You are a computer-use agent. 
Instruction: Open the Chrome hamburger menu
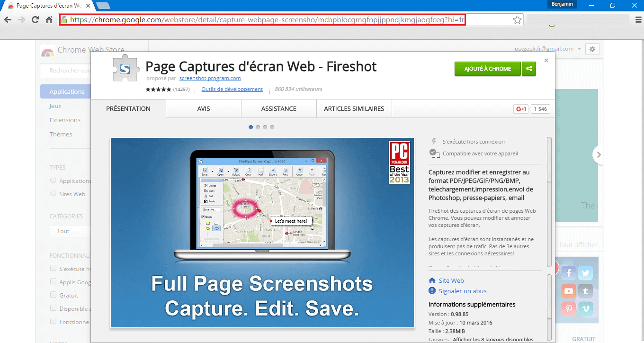pos(638,19)
